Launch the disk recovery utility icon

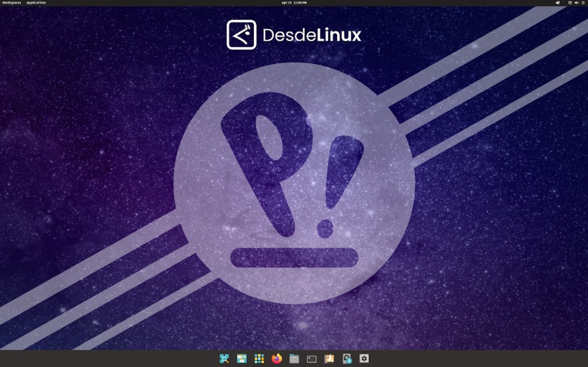pyautogui.click(x=346, y=357)
